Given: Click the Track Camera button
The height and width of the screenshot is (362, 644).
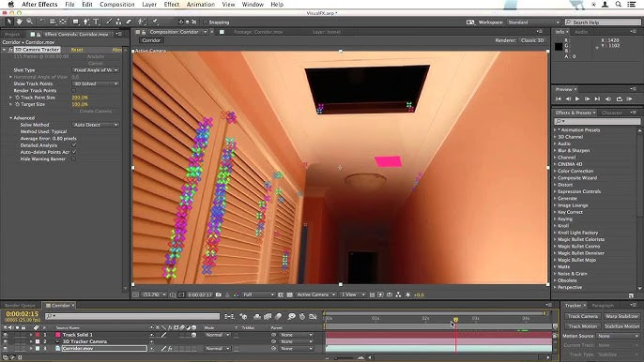Looking at the screenshot, I should (582, 316).
